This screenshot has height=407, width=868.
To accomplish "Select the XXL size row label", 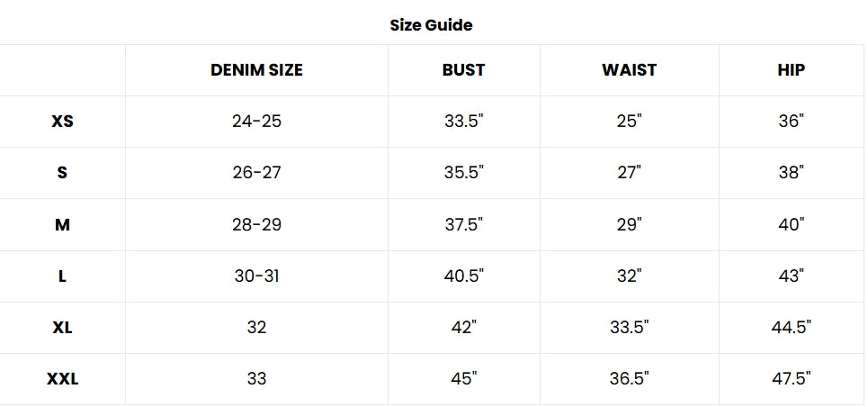I will (62, 379).
